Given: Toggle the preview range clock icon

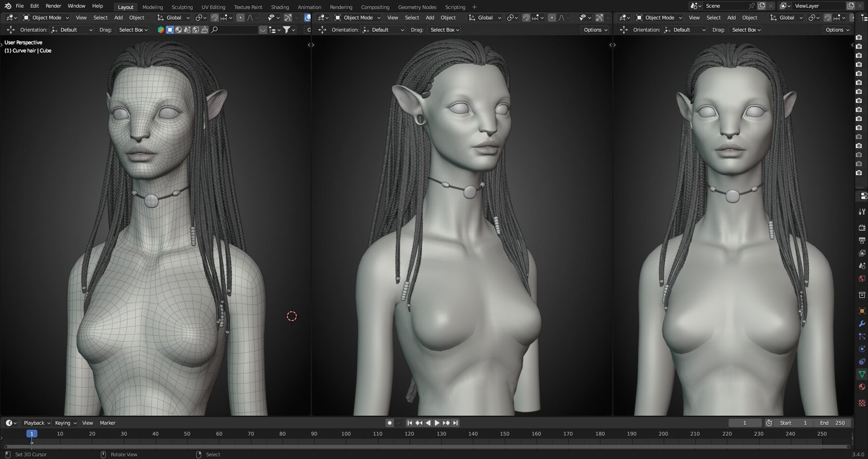Looking at the screenshot, I should coord(769,423).
